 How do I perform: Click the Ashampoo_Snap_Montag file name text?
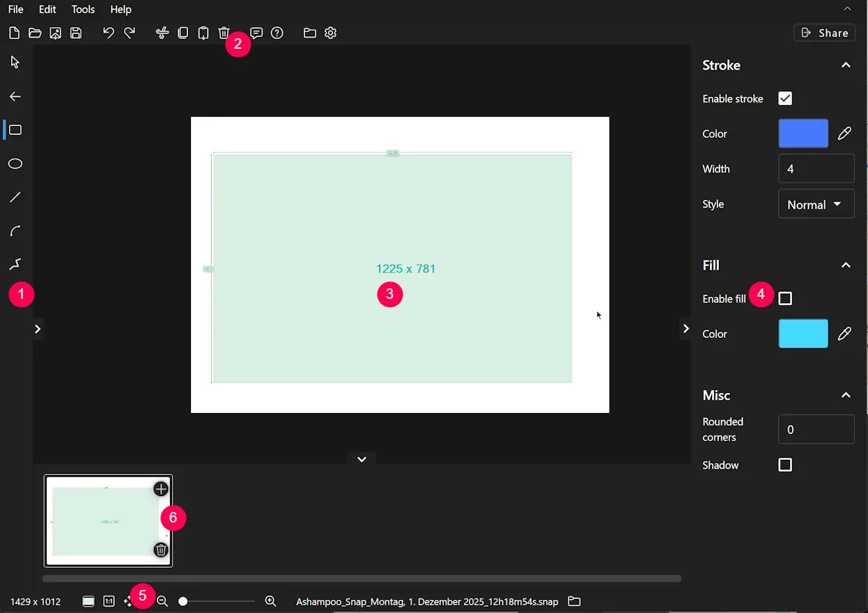click(427, 602)
